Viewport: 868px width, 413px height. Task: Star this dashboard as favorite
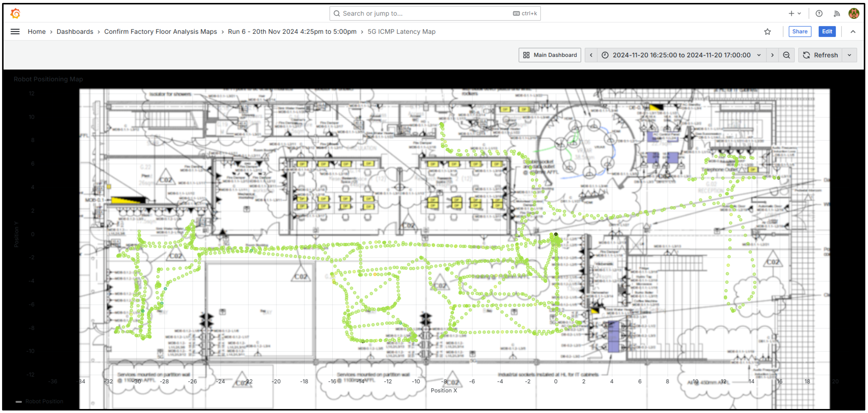(767, 32)
